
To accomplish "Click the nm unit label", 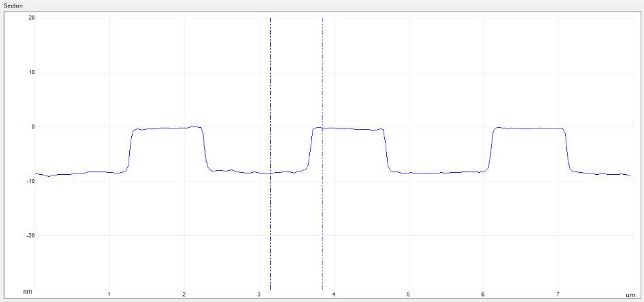I will coord(28,291).
